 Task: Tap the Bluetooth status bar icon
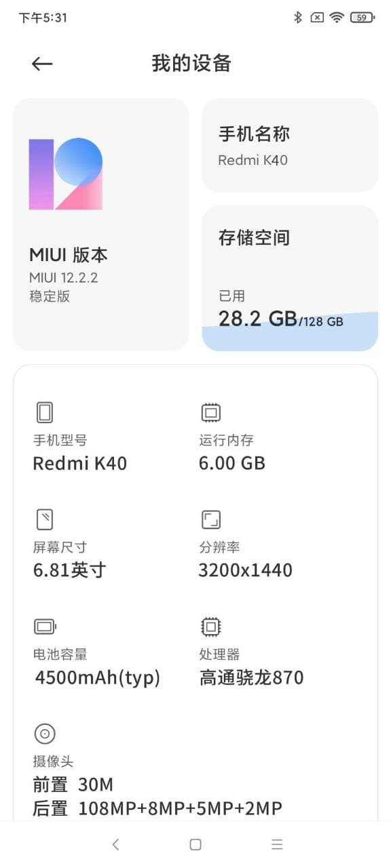[x=297, y=18]
